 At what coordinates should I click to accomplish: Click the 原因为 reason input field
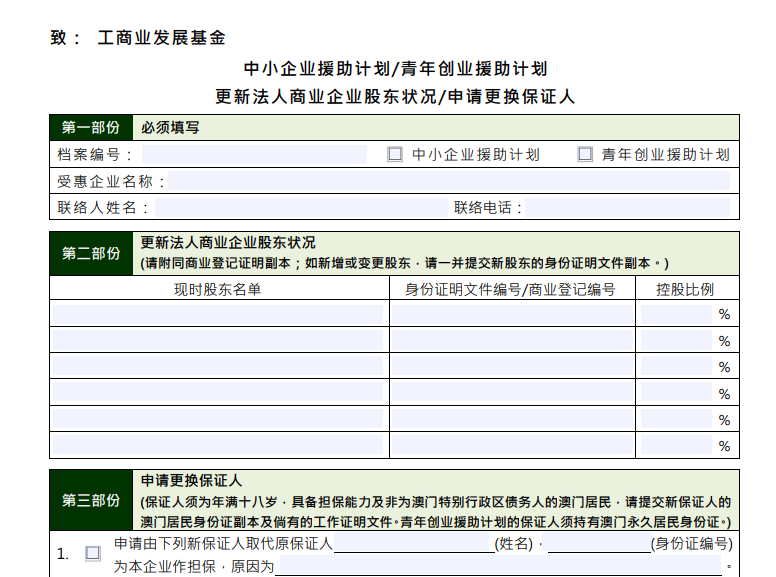[x=500, y=566]
